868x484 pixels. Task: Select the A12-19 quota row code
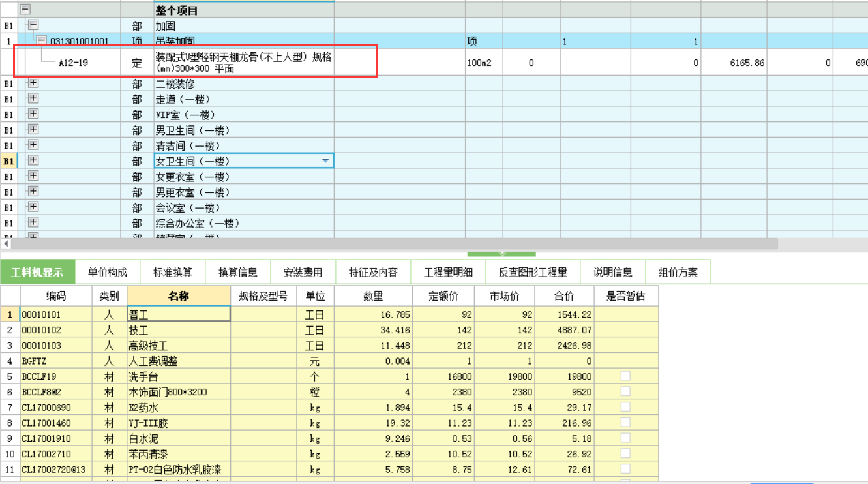(x=73, y=63)
